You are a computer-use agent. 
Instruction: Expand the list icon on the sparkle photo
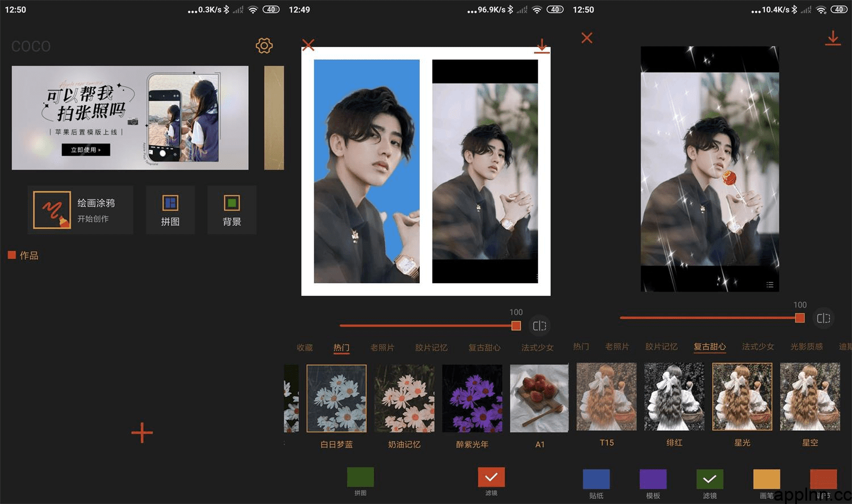(770, 285)
